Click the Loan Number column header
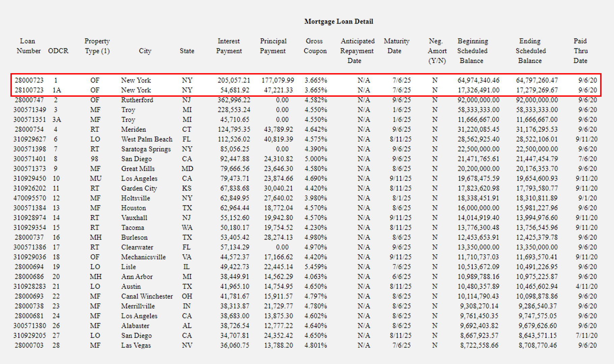Screen dimensions: 614x364 (x=28, y=46)
